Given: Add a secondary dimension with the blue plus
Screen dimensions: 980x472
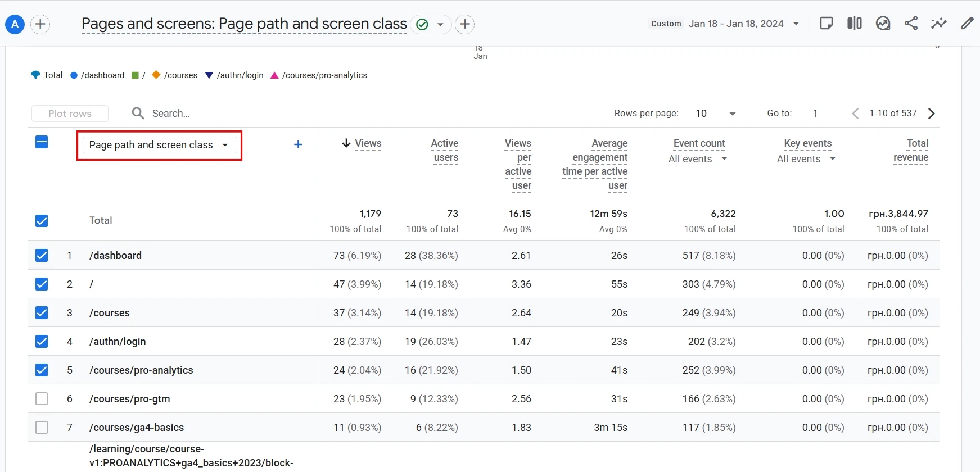Looking at the screenshot, I should click(298, 145).
